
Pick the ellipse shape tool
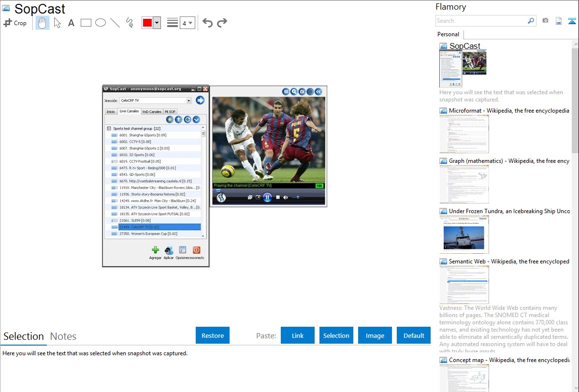(101, 23)
